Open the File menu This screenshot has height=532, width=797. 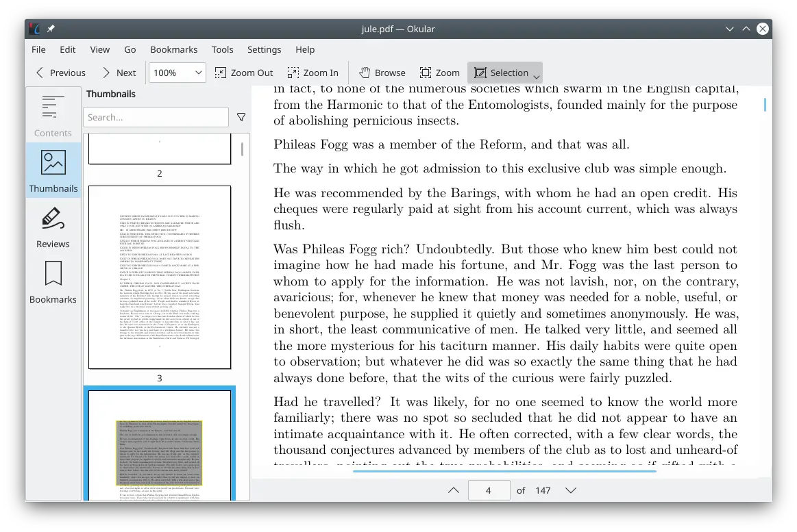(38, 49)
